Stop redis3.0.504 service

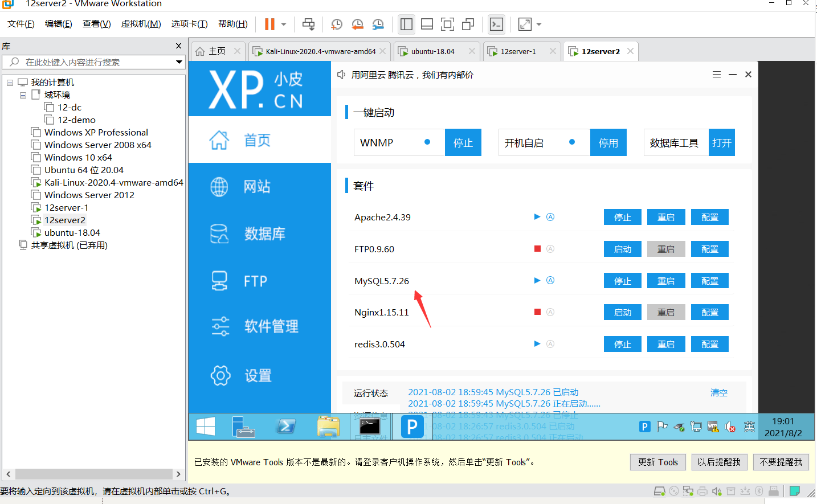coord(622,344)
